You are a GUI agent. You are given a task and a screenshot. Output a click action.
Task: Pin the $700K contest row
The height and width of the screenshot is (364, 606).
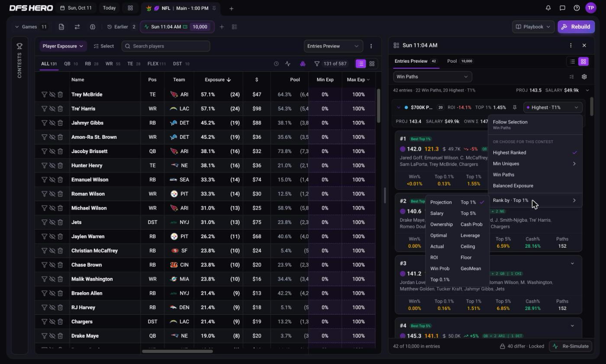pos(515,108)
